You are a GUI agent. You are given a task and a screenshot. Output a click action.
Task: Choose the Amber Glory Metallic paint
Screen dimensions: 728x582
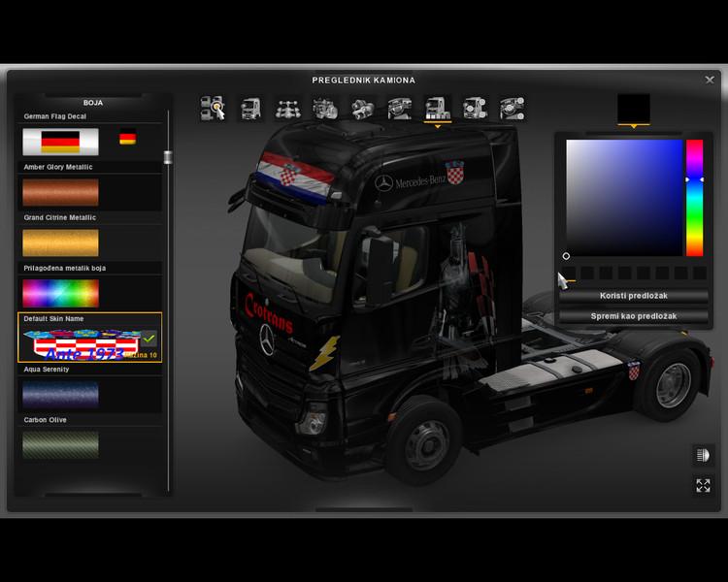60,193
